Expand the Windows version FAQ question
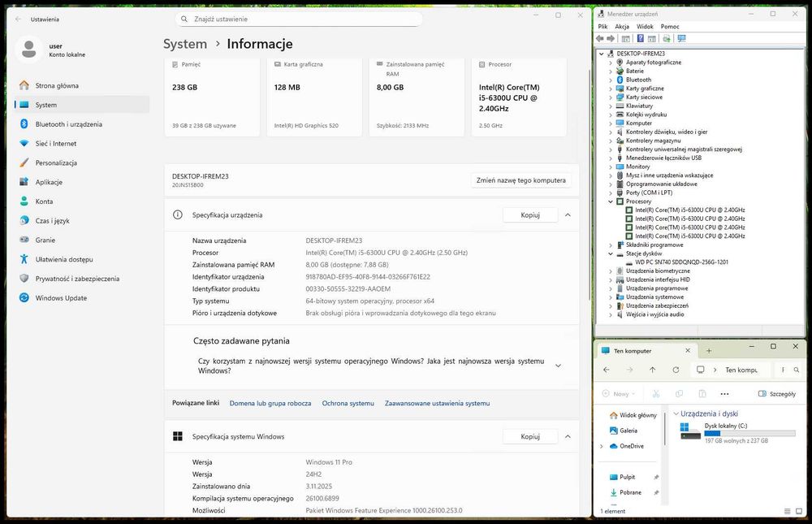The image size is (812, 524). tap(559, 366)
